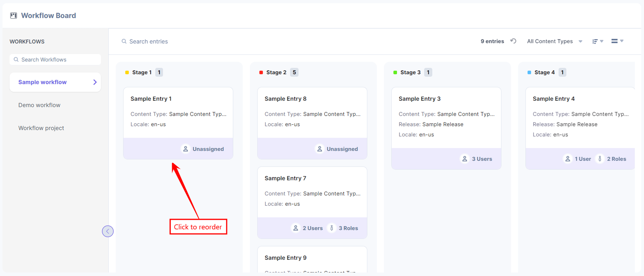Click the Stage 1 yellow color marker
The image size is (644, 276).
[x=127, y=73]
